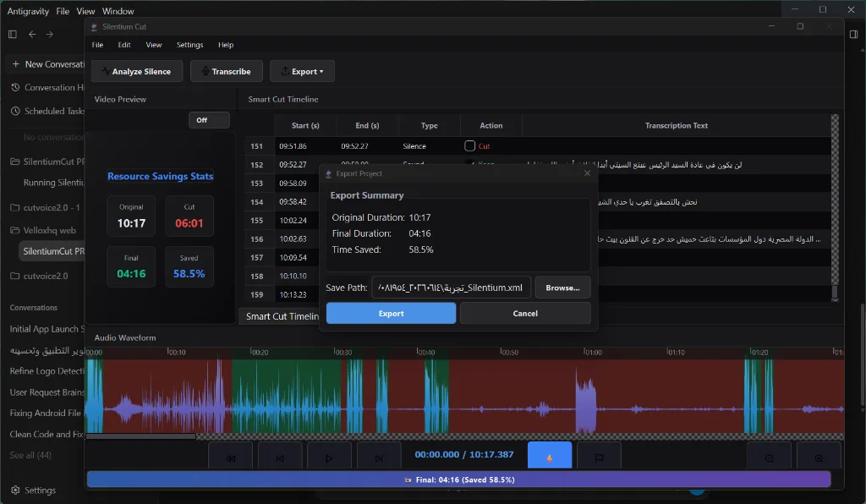Open the Silentium Cut Settings menu
866x504 pixels.
tap(189, 45)
